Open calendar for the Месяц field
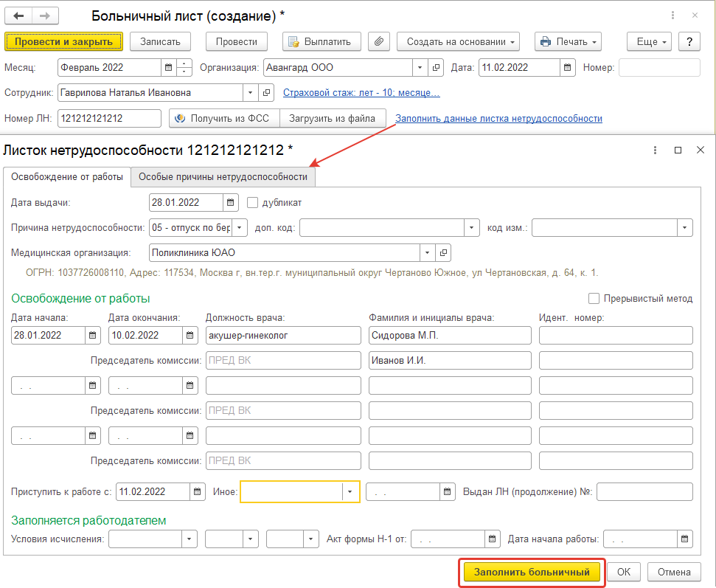This screenshot has height=588, width=716. [x=169, y=68]
